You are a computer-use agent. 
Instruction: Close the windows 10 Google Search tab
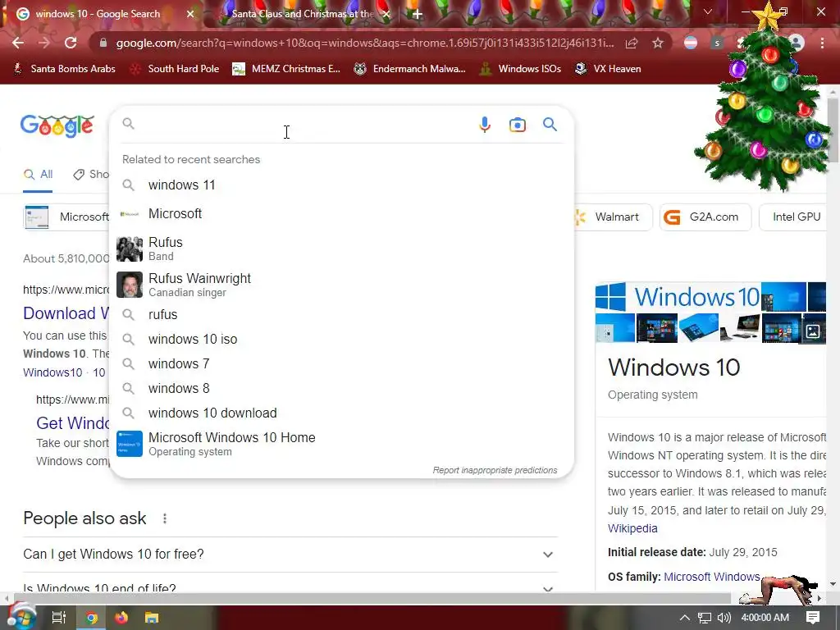(x=190, y=14)
